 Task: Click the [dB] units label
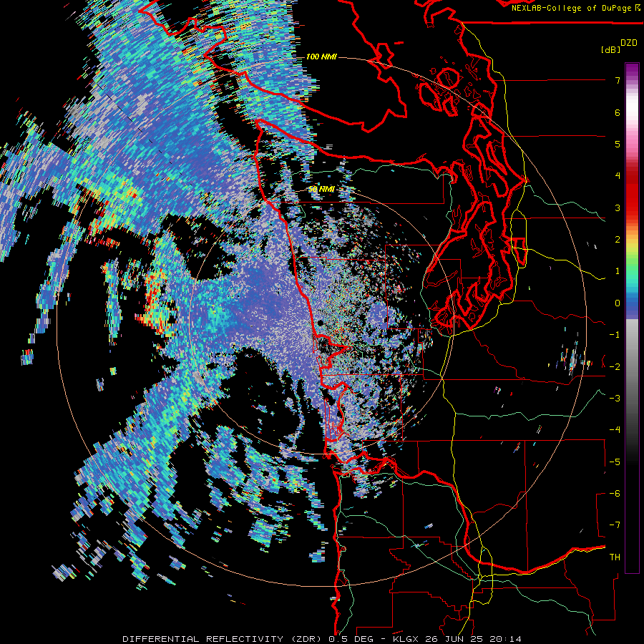611,49
